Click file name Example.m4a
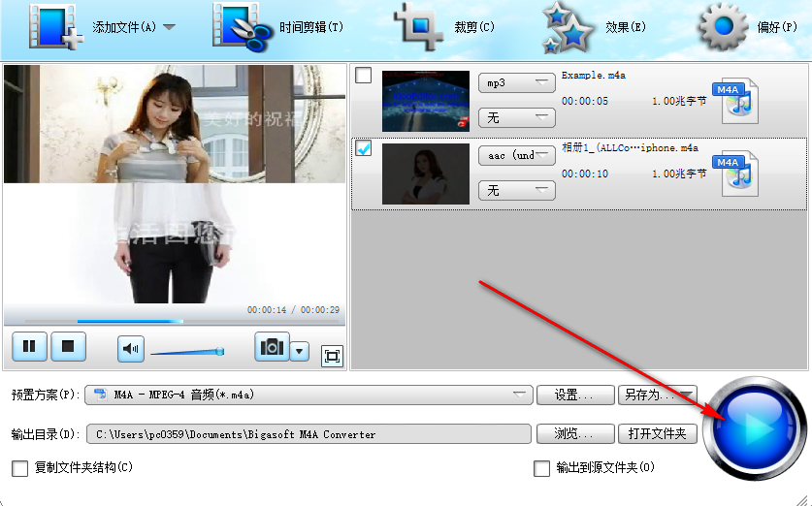The image size is (812, 506). click(594, 76)
